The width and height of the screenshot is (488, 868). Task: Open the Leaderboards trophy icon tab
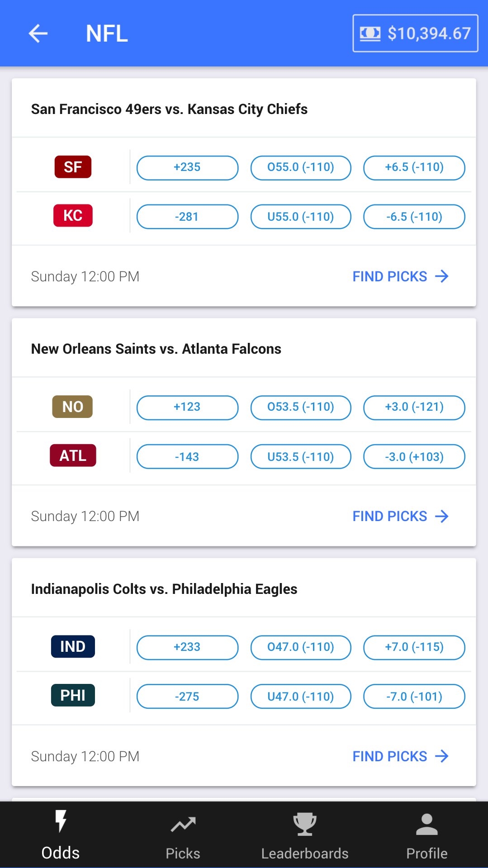click(304, 824)
